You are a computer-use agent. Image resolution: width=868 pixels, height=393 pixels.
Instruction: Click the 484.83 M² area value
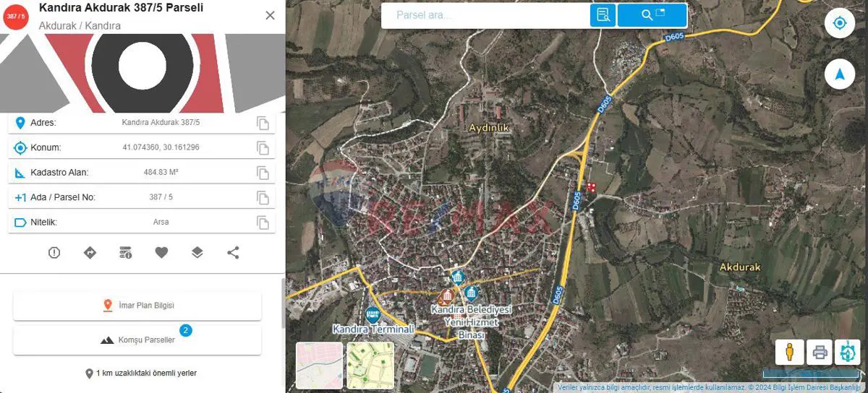(x=161, y=173)
